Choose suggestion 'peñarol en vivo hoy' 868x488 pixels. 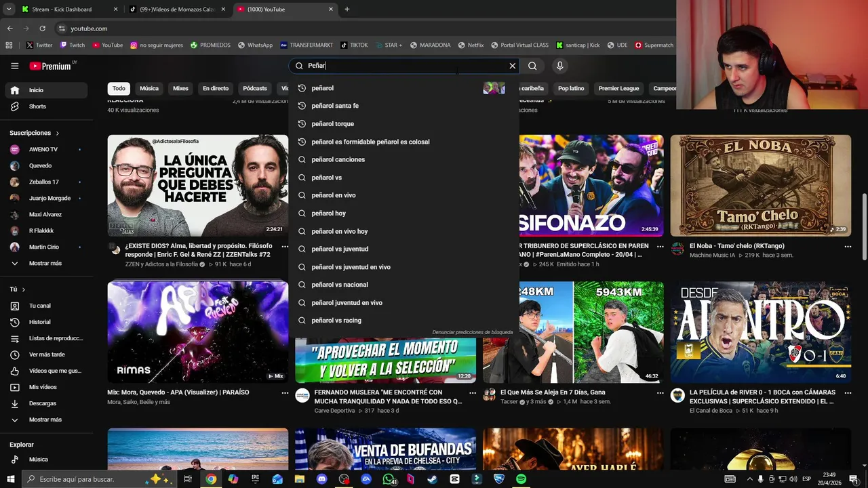(x=403, y=231)
